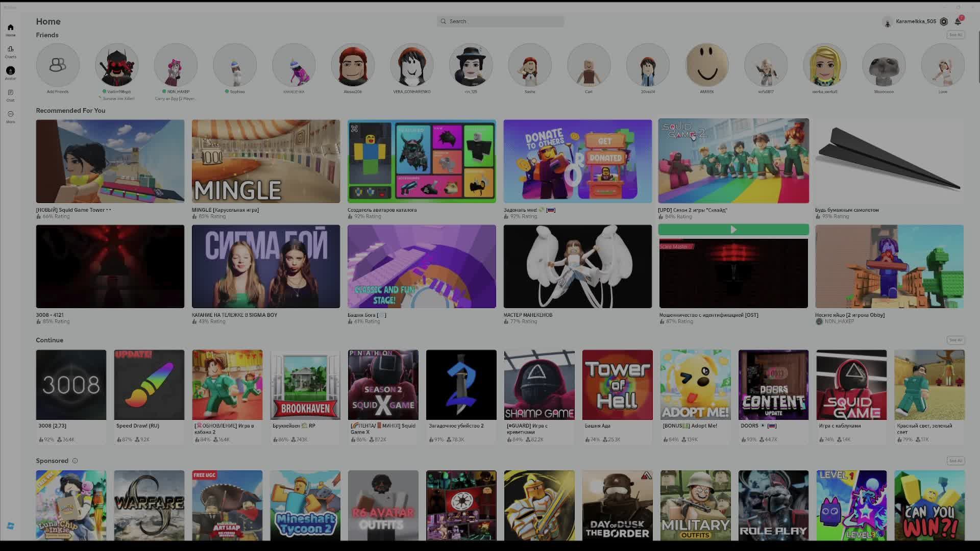Viewport: 980px width, 551px height.
Task: Open the Squid Game 2 season thumbnail
Action: point(733,161)
